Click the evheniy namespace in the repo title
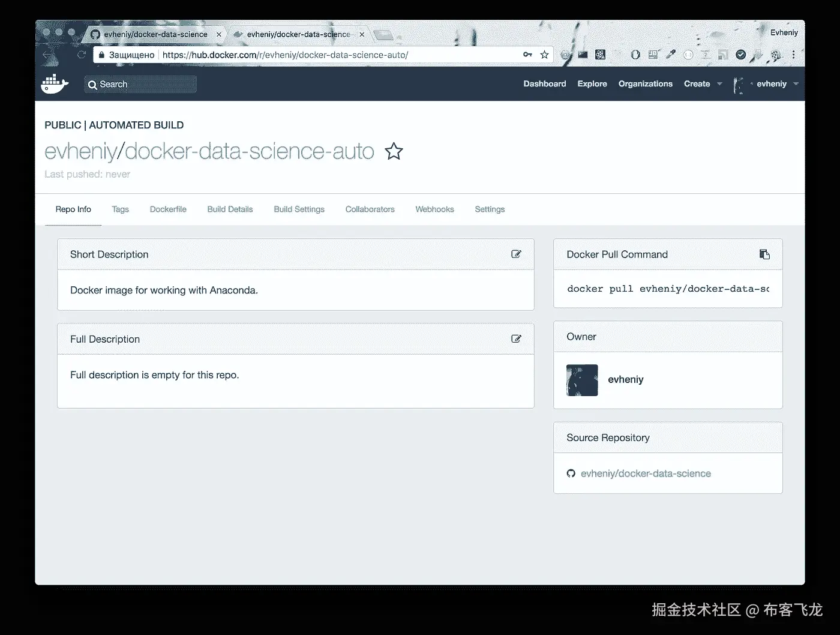 [x=80, y=152]
